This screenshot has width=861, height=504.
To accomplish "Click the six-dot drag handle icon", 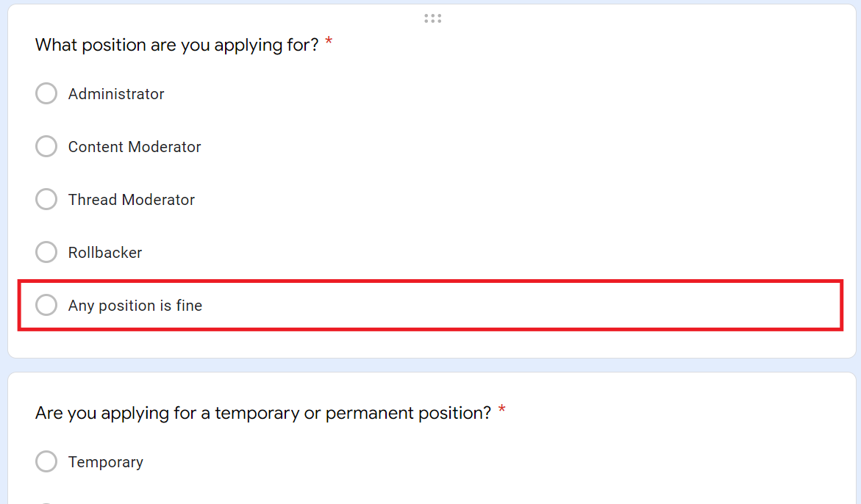I will [x=432, y=18].
